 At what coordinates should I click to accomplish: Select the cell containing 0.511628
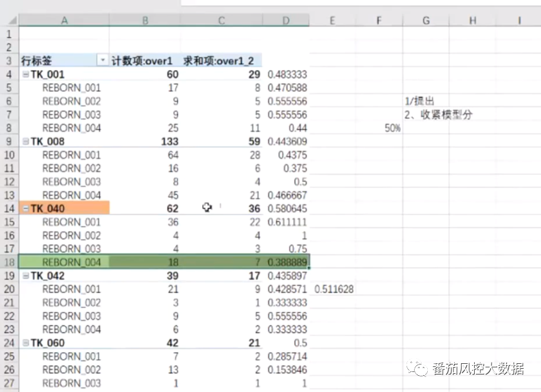pyautogui.click(x=334, y=289)
